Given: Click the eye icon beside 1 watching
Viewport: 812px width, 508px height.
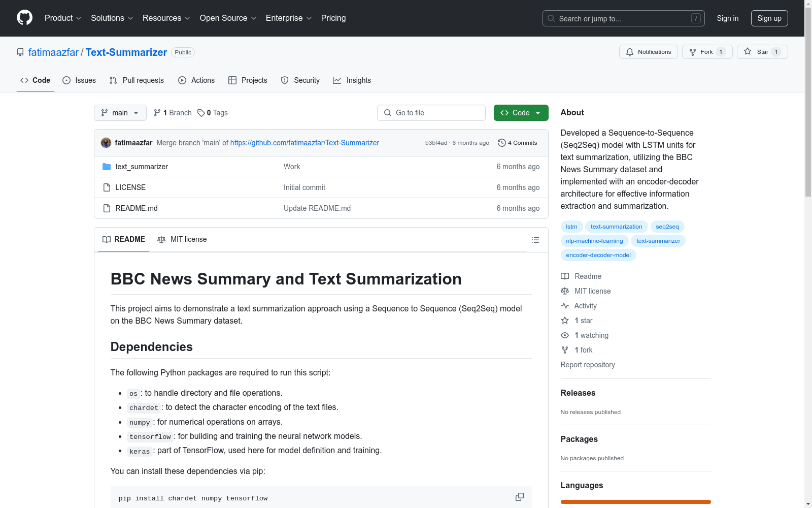Looking at the screenshot, I should (565, 335).
